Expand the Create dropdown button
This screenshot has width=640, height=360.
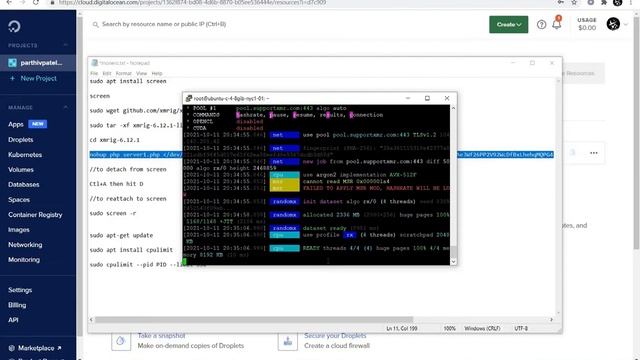(509, 24)
